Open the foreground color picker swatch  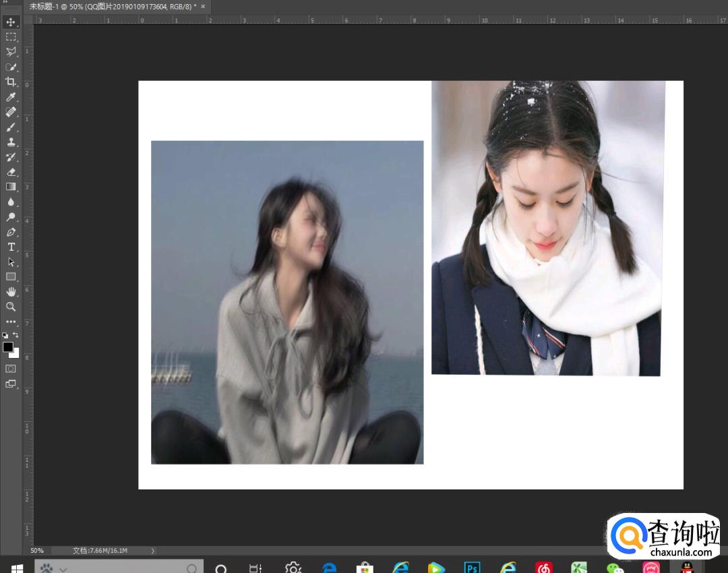click(x=8, y=346)
